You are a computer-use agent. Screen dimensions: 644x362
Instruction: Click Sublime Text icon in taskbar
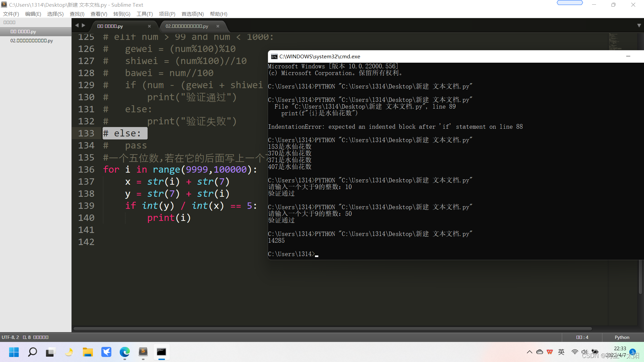[143, 352]
